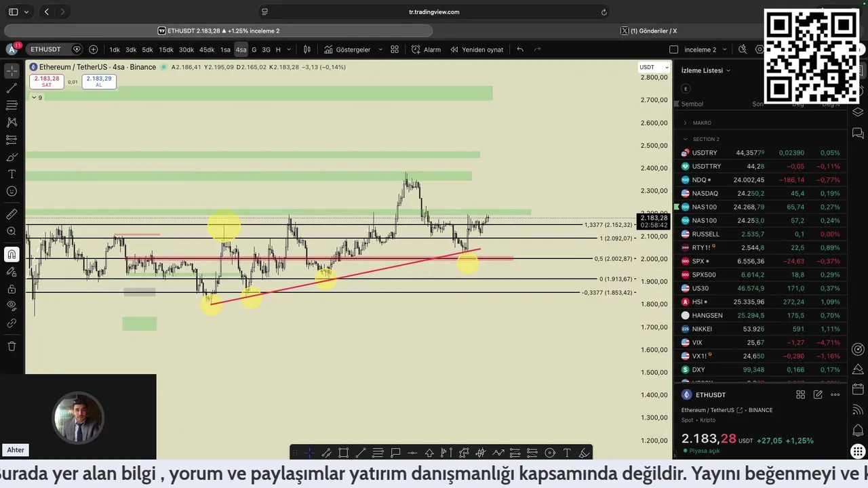Hide all drawings with eye icon
The image size is (868, 488).
coord(12,306)
